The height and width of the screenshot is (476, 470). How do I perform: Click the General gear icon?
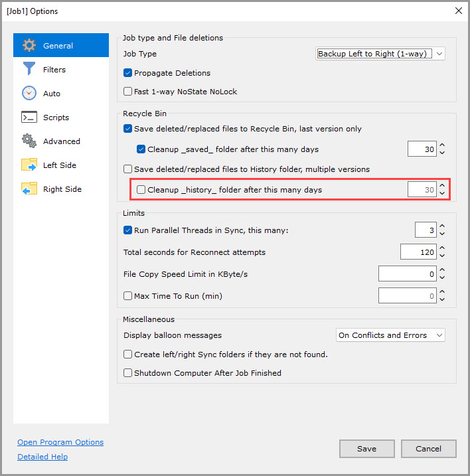29,46
